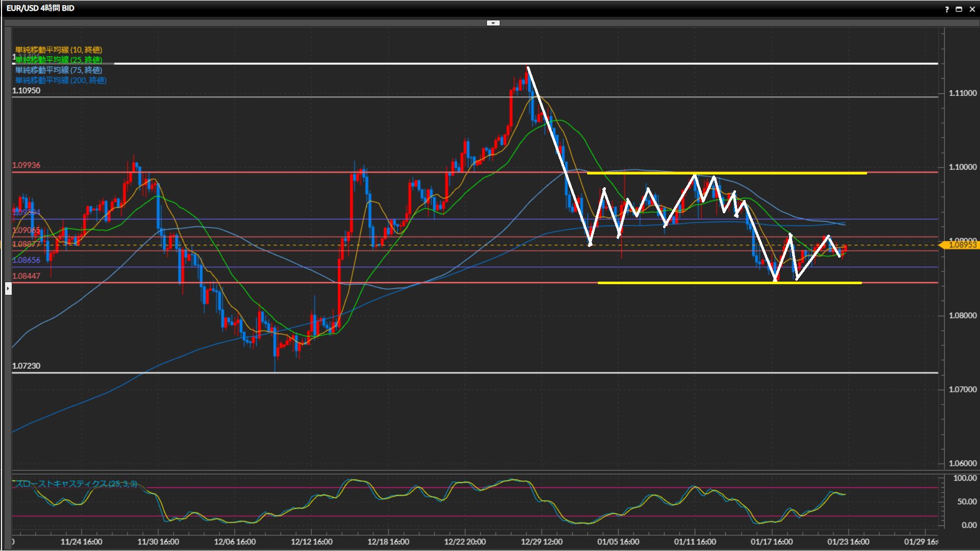Select the 1.09936 red horizontal line label
This screenshot has height=551, width=980.
(26, 165)
